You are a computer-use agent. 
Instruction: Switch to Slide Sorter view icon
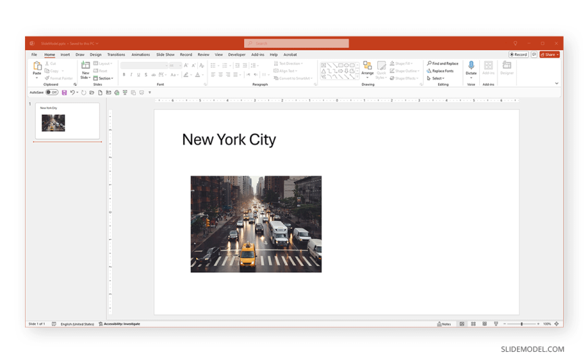[473, 324]
